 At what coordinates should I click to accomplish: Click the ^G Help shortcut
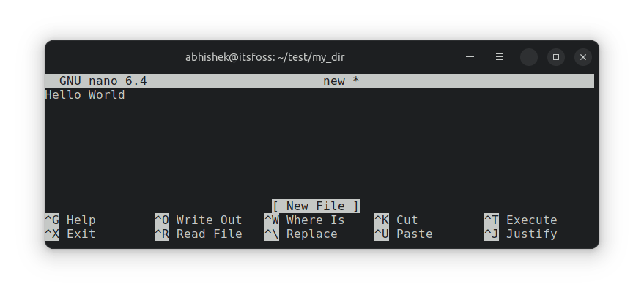(70, 220)
